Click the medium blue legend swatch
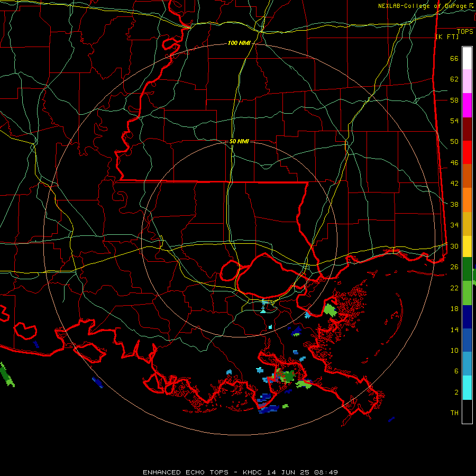 pos(467,340)
